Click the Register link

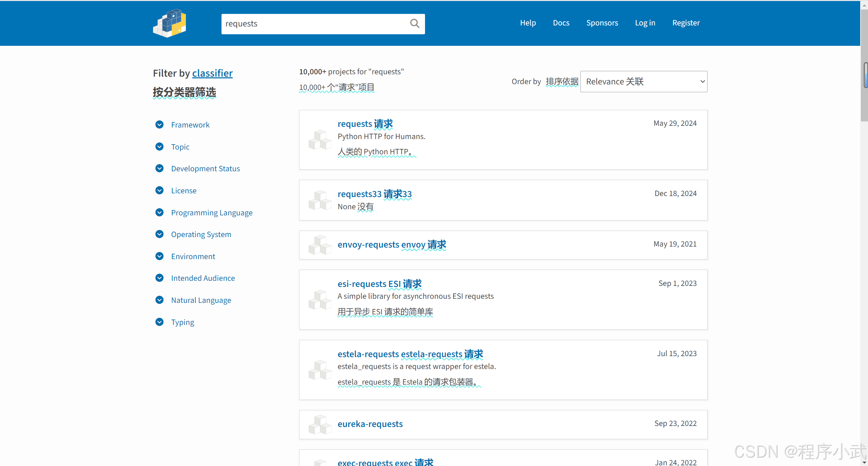[686, 23]
